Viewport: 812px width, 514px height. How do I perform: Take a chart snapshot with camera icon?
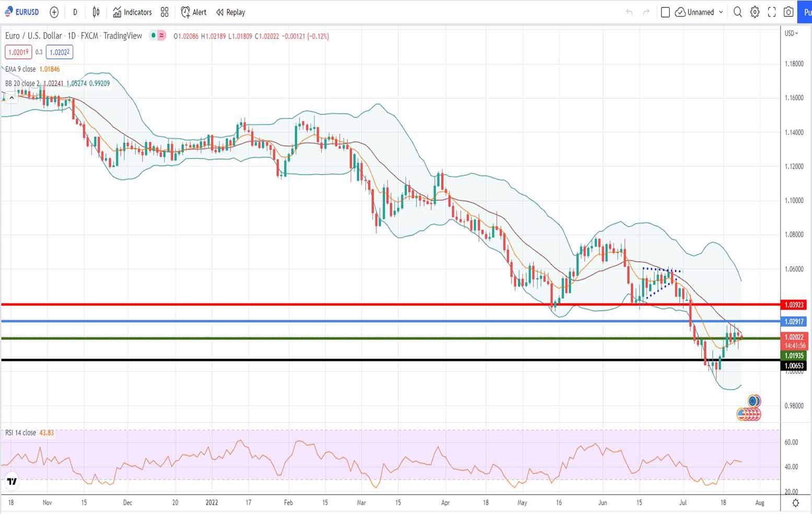coord(788,12)
